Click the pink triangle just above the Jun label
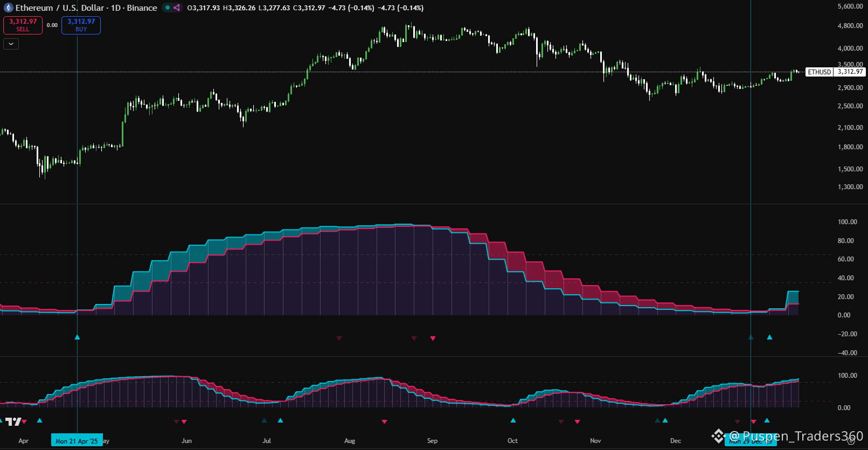Viewport: 868px width, 450px height. pos(184,421)
